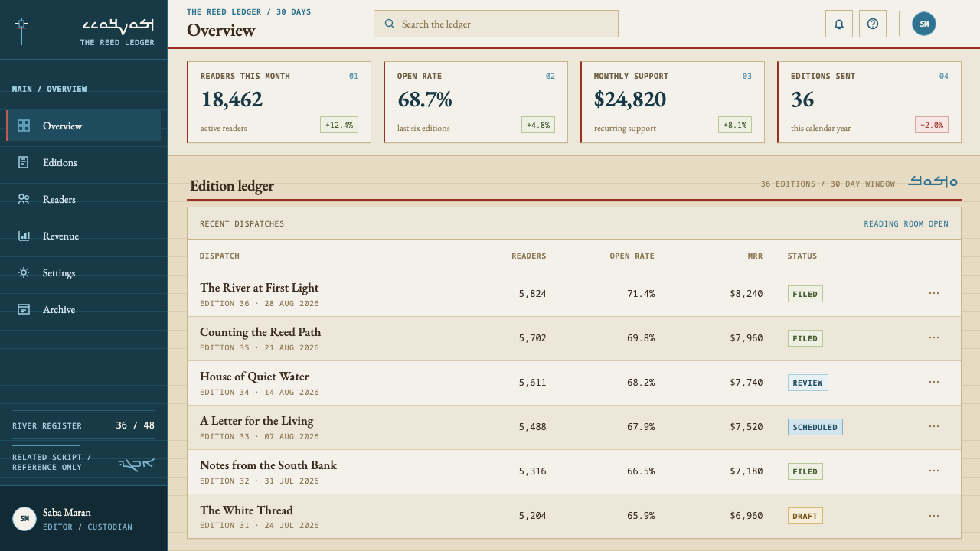Go to Readers in the sidebar
Viewport: 980px width, 551px height.
coord(83,199)
